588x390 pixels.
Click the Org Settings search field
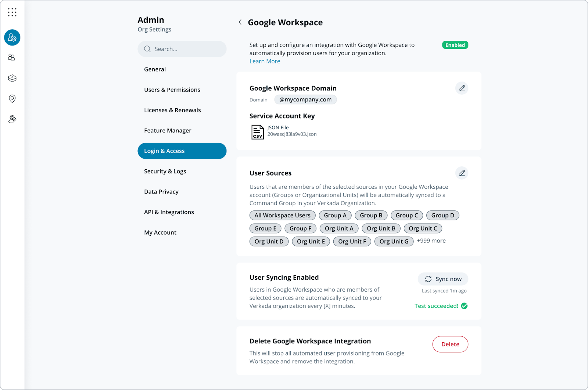182,49
